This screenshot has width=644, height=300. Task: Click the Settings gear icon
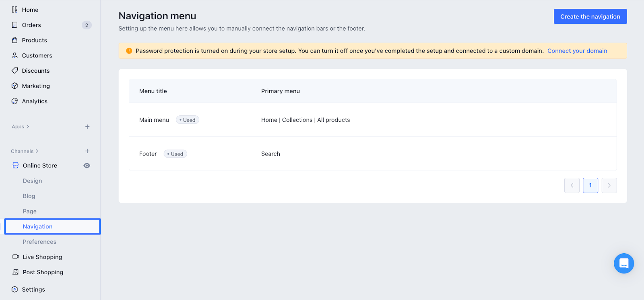15,290
